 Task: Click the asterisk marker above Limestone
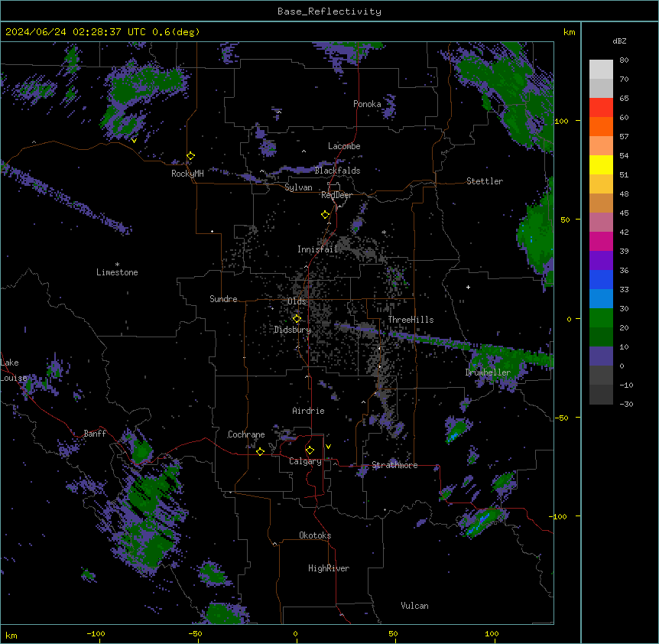[x=117, y=265]
